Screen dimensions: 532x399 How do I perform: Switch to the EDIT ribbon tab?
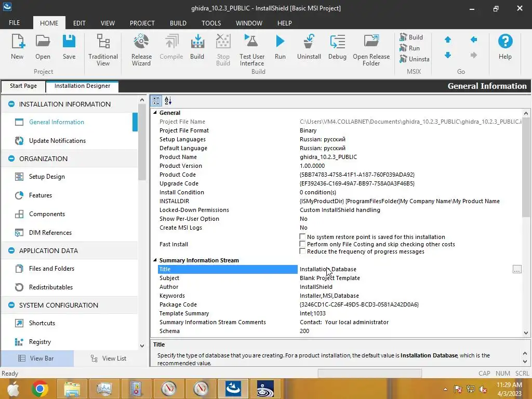(79, 23)
